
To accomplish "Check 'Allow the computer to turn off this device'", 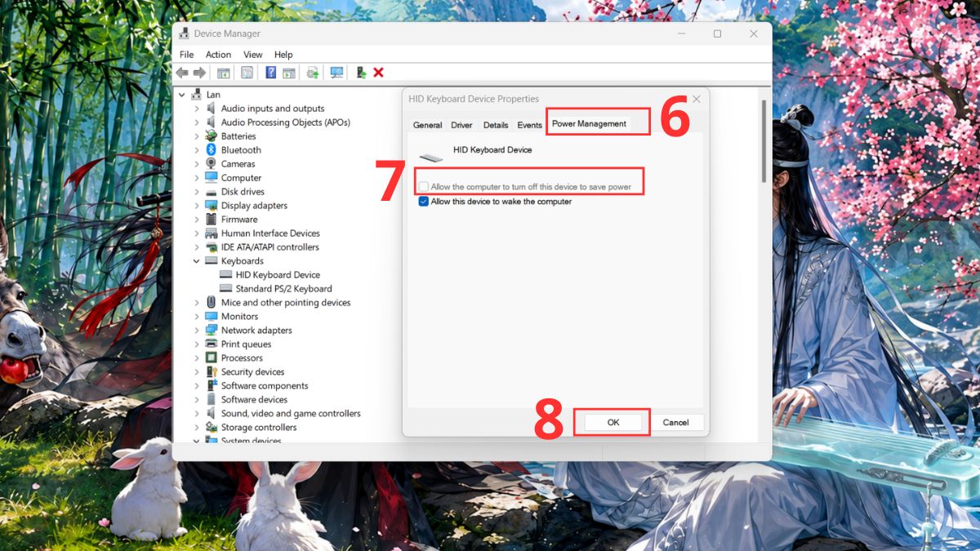I will point(424,187).
